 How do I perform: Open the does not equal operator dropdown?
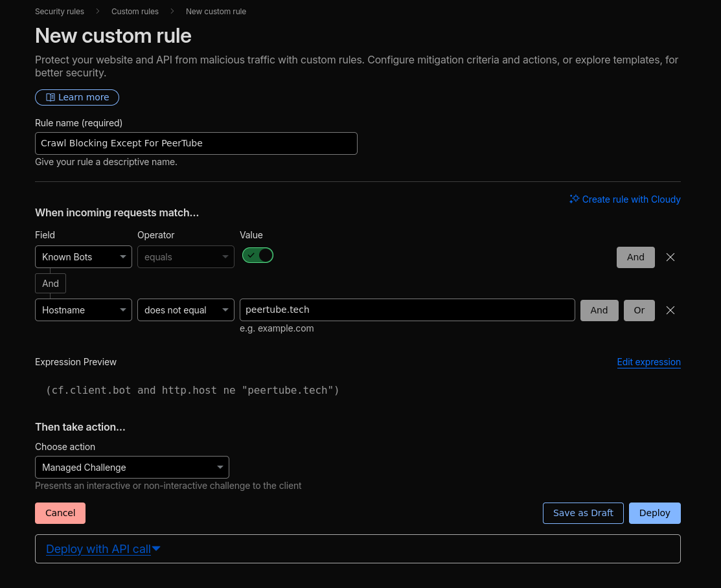coord(186,310)
